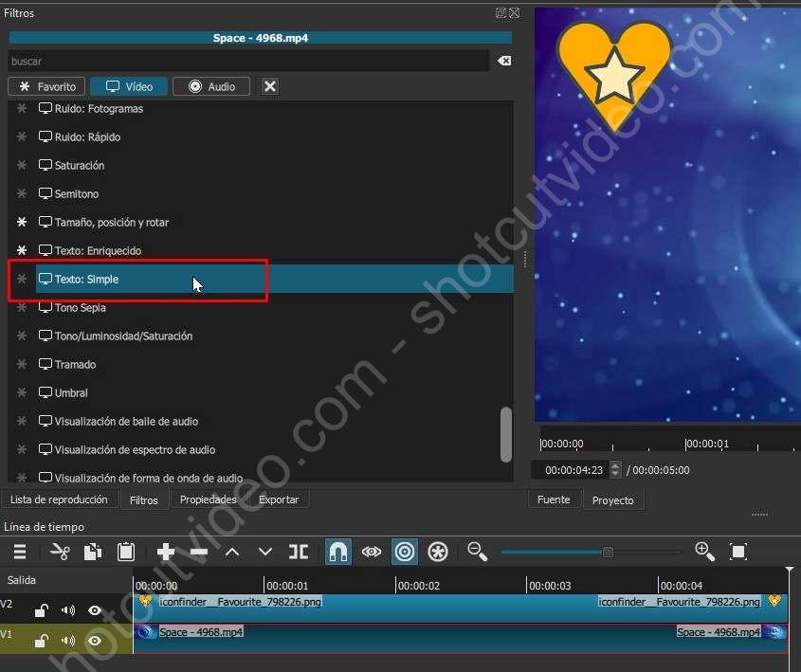Increment the position timecode stepper

pos(615,465)
